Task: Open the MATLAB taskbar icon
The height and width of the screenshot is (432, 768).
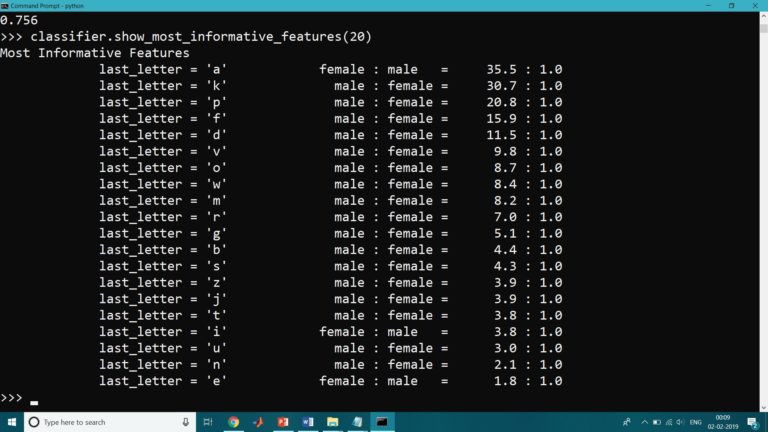Action: click(258, 422)
